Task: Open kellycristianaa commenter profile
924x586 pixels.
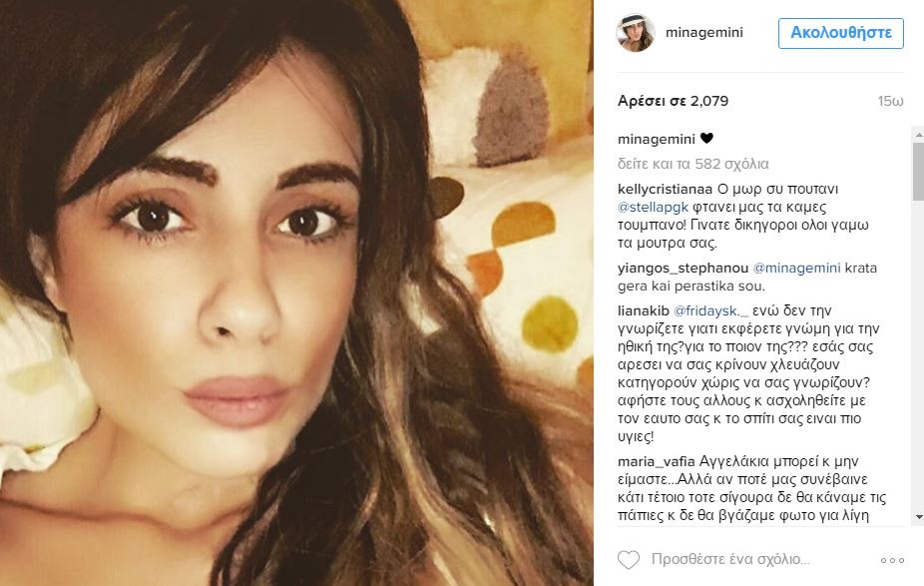Action: (665, 190)
